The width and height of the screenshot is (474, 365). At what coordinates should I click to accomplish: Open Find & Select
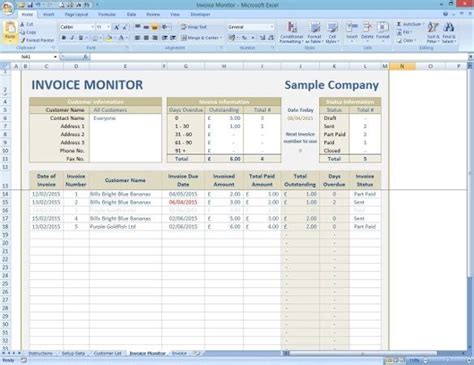click(449, 33)
